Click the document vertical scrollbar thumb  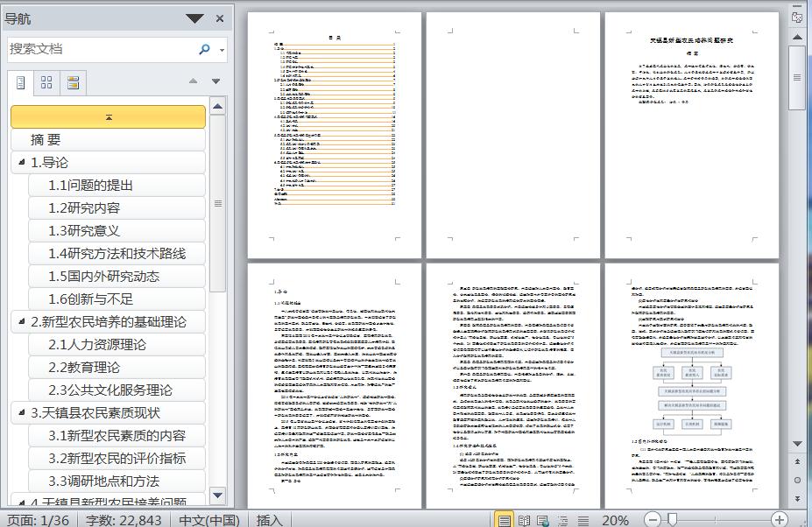pos(797,78)
